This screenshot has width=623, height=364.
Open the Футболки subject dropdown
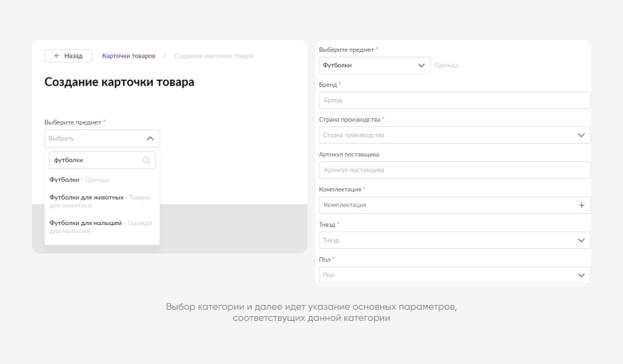375,65
